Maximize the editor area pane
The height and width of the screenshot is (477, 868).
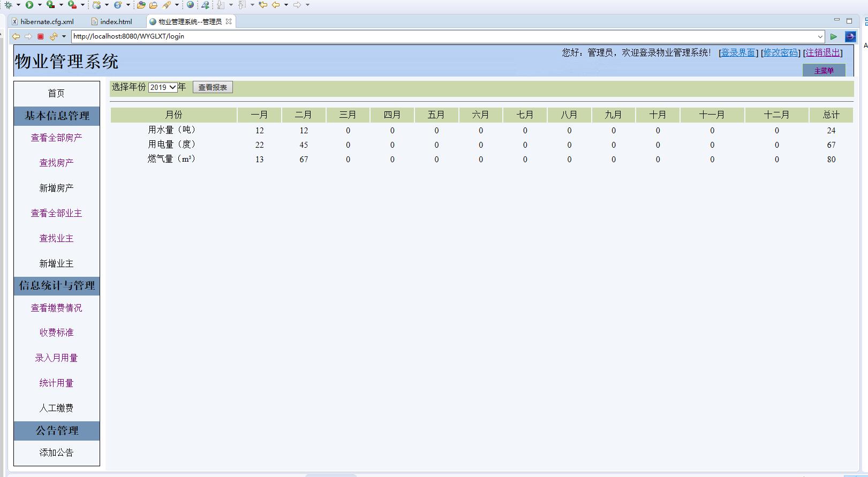[x=849, y=21]
